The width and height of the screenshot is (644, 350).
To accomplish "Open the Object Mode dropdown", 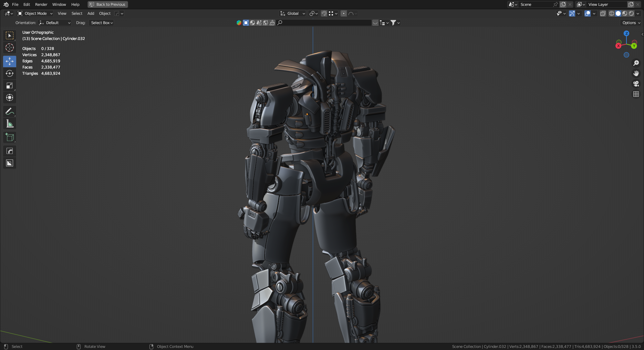I will pos(35,13).
